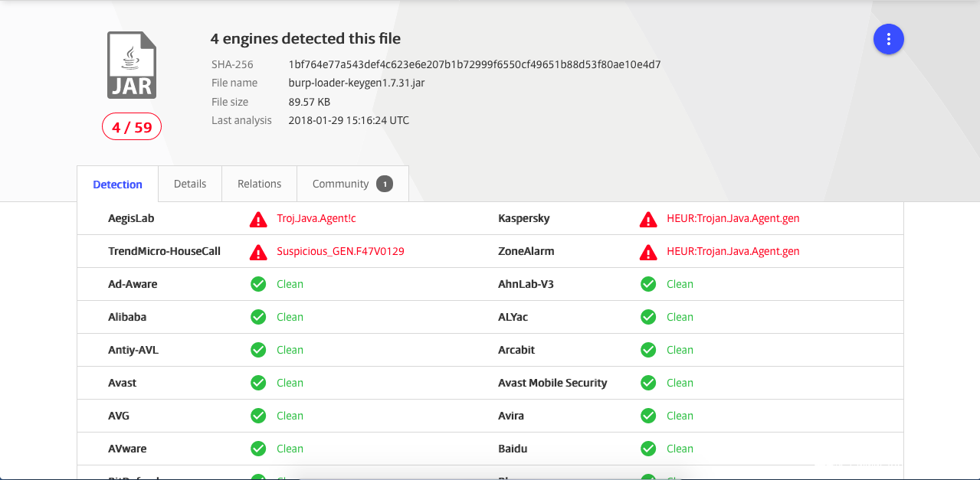Click the red warning icon beside AegisLab
This screenshot has height=480, width=980.
point(258,219)
